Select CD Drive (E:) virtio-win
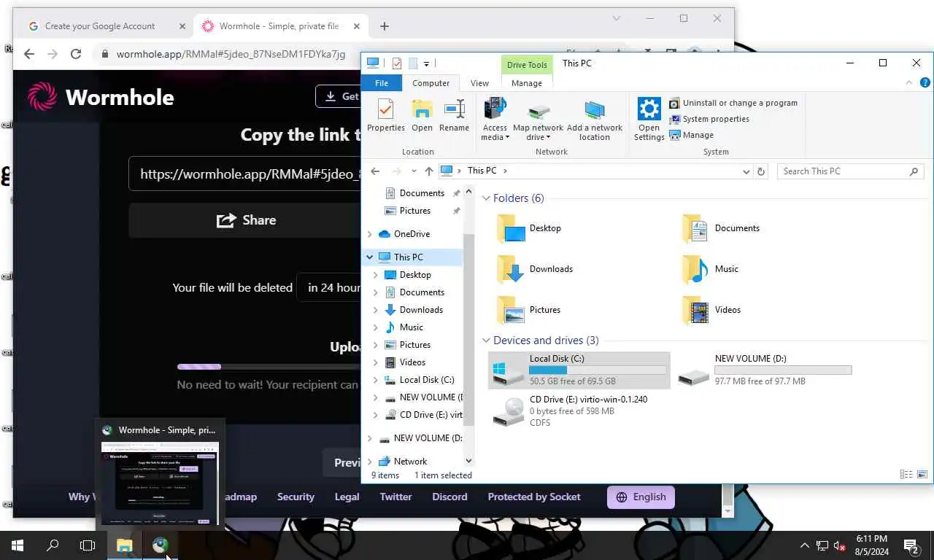This screenshot has width=934, height=560. click(x=579, y=411)
